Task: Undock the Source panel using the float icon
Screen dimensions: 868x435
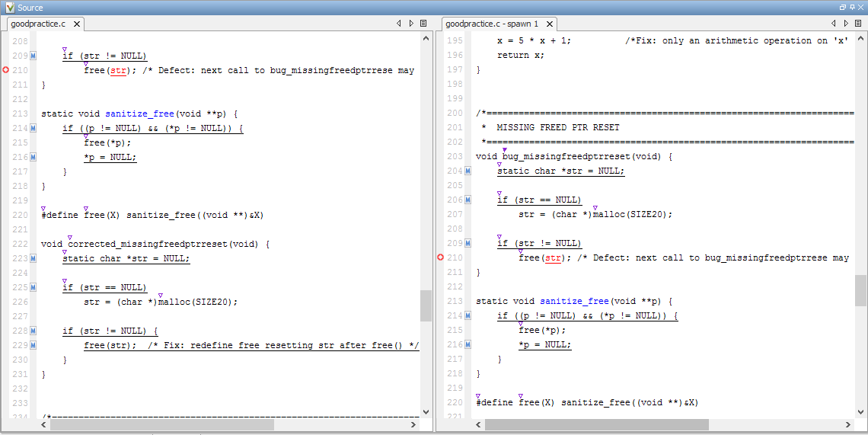Action: click(x=842, y=7)
